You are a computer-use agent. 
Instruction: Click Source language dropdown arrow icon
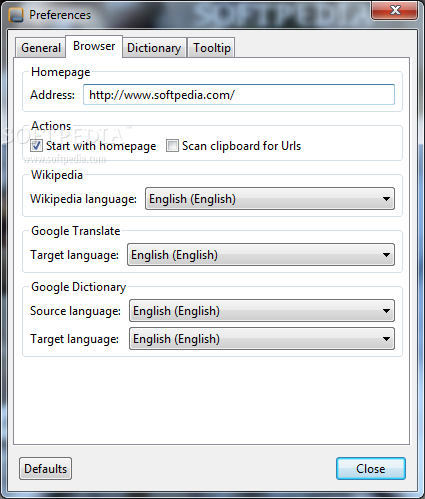(386, 311)
